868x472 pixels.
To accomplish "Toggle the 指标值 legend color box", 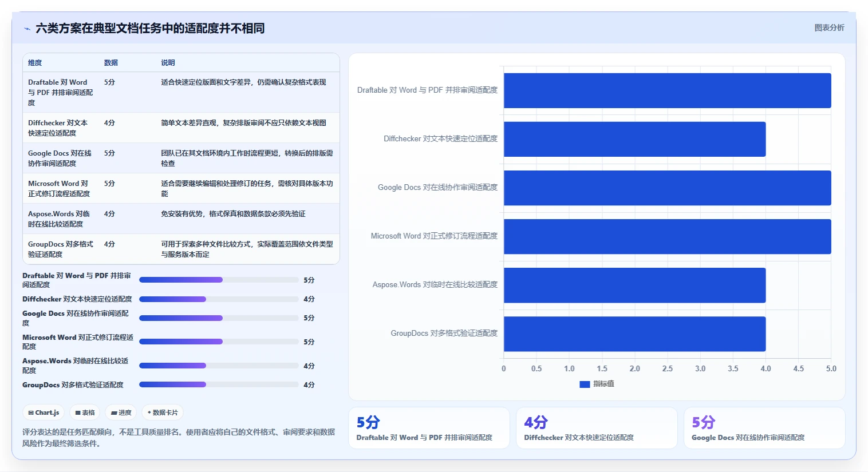I will 585,384.
